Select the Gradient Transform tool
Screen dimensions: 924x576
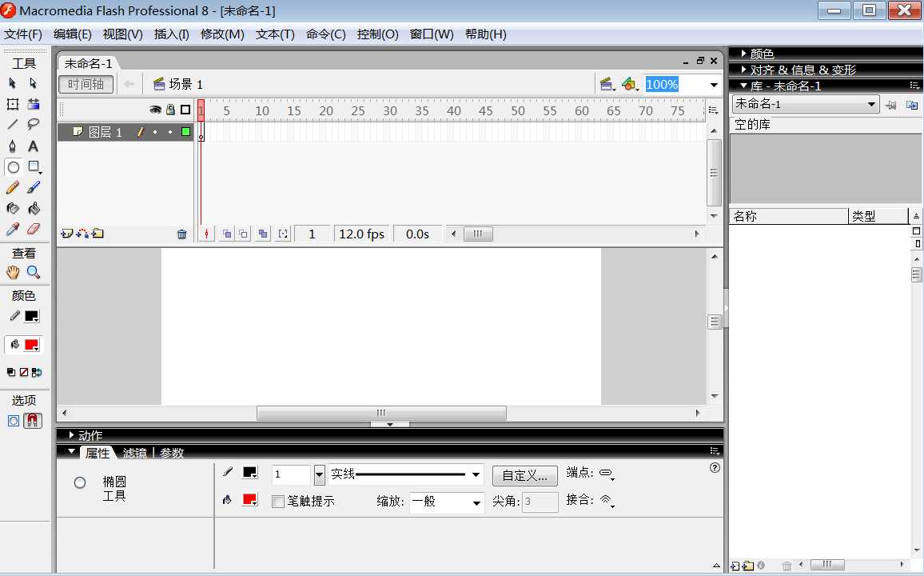(x=33, y=104)
